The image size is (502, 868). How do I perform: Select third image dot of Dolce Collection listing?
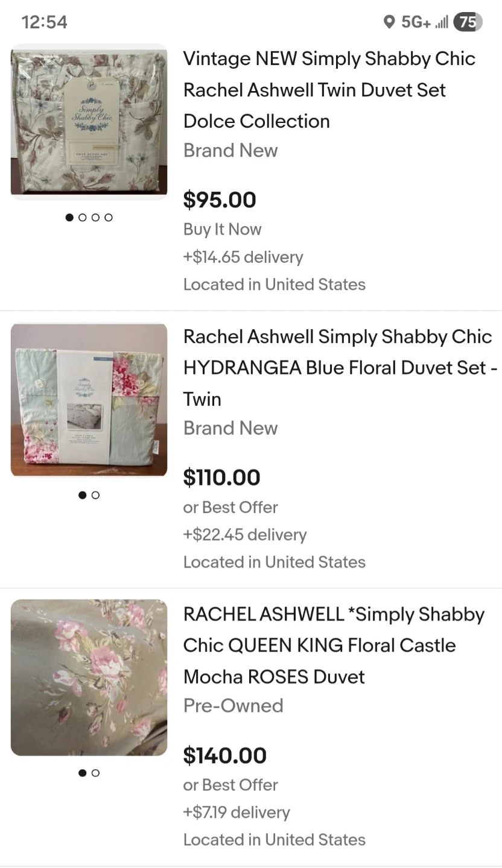(x=95, y=218)
